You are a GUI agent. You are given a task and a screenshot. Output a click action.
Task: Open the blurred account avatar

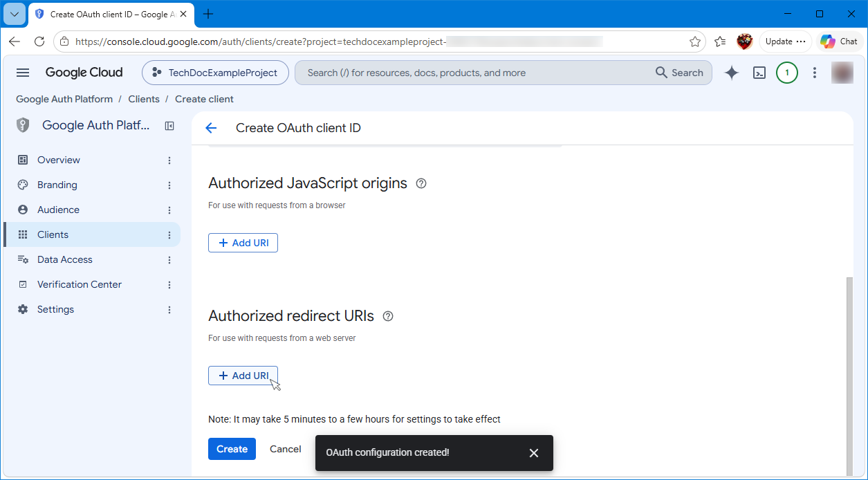click(x=842, y=73)
